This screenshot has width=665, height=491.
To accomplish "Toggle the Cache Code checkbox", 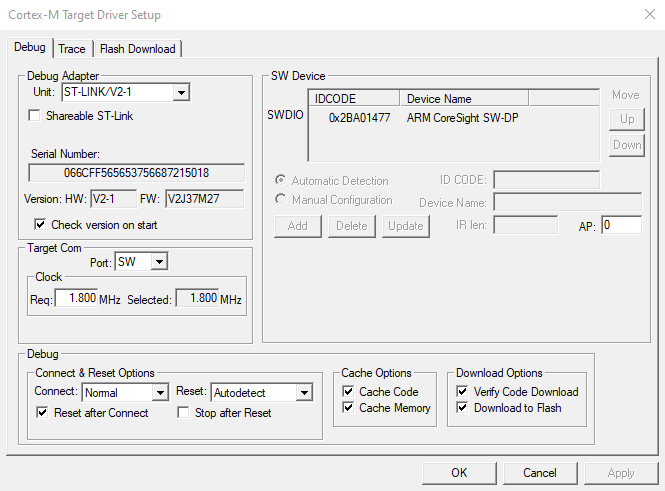I will (x=348, y=391).
